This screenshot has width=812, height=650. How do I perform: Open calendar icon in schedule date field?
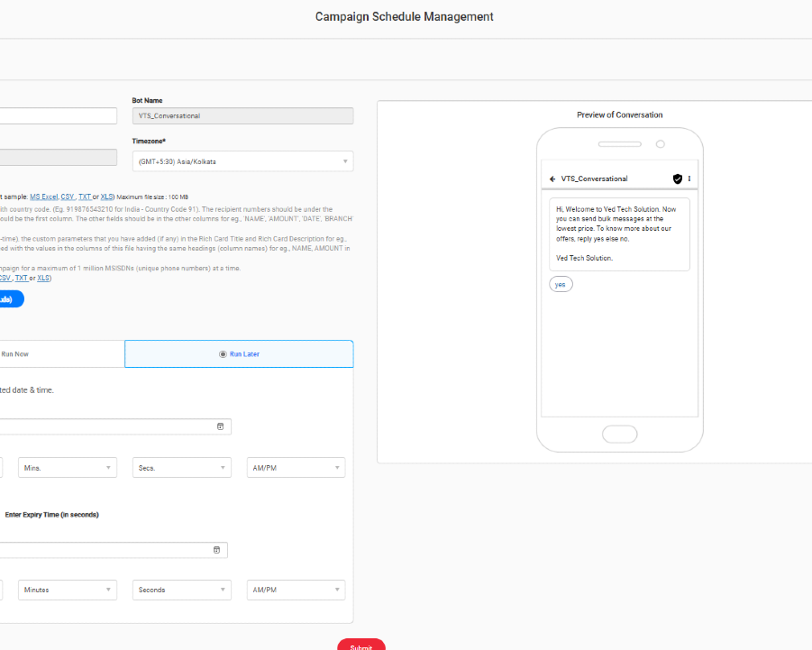pos(220,426)
